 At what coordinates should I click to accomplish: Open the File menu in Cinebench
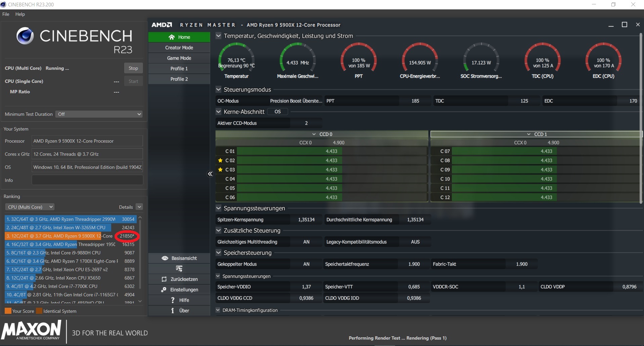(x=6, y=14)
